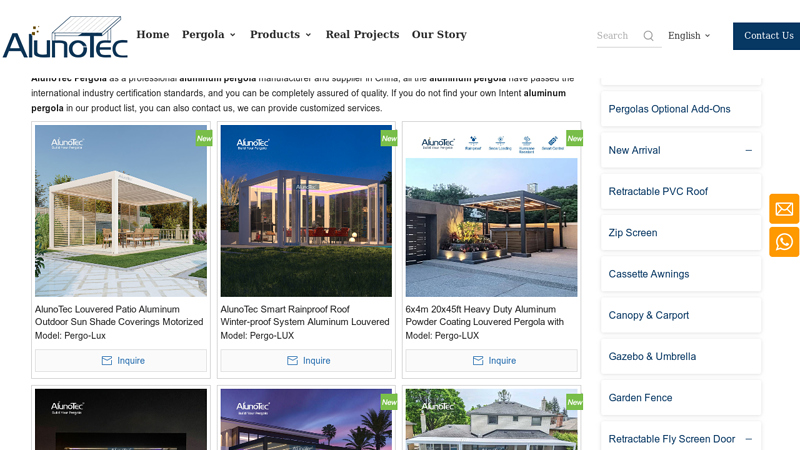Click envelope icon on first product Inquire
Image resolution: width=800 pixels, height=450 pixels.
coord(107,361)
